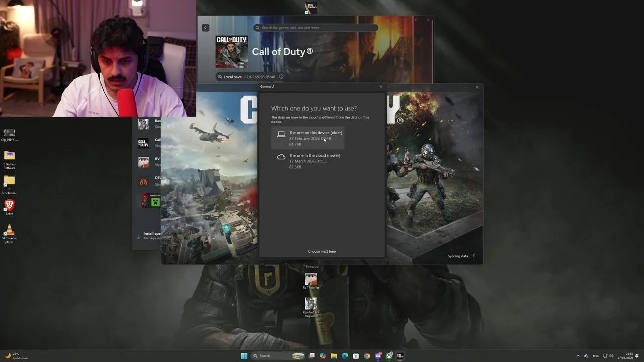644x362 pixels.
Task: Open File Explorer from the taskbar
Action: click(334, 356)
